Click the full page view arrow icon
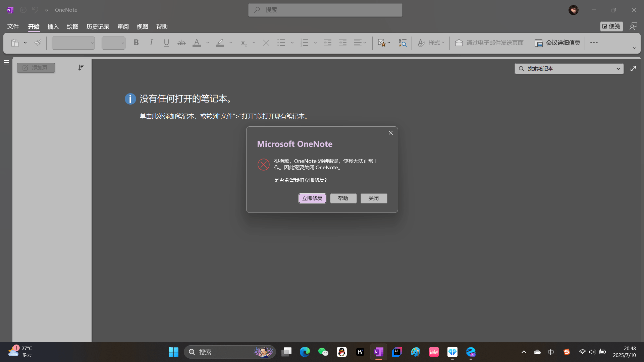Image resolution: width=644 pixels, height=362 pixels. 633,68
